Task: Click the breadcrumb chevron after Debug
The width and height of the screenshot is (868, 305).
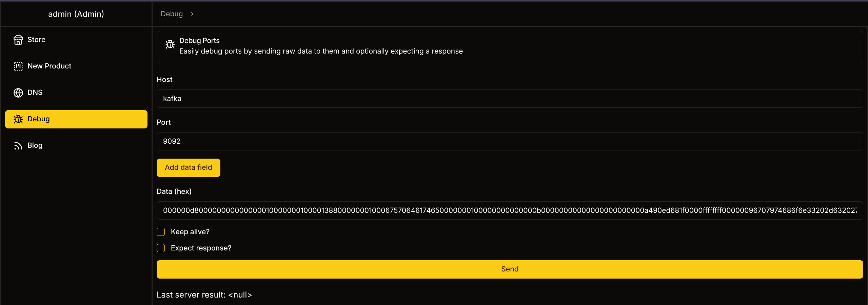Action: coord(192,14)
